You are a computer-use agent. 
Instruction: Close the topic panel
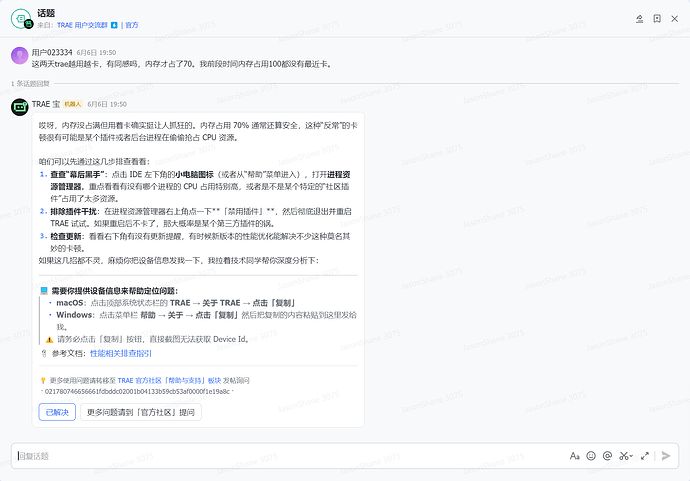click(675, 18)
